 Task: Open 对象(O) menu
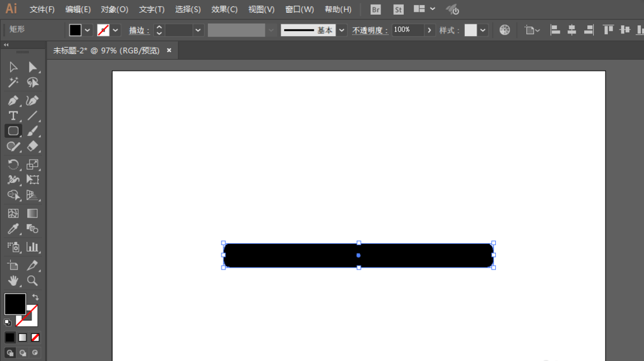click(x=115, y=10)
